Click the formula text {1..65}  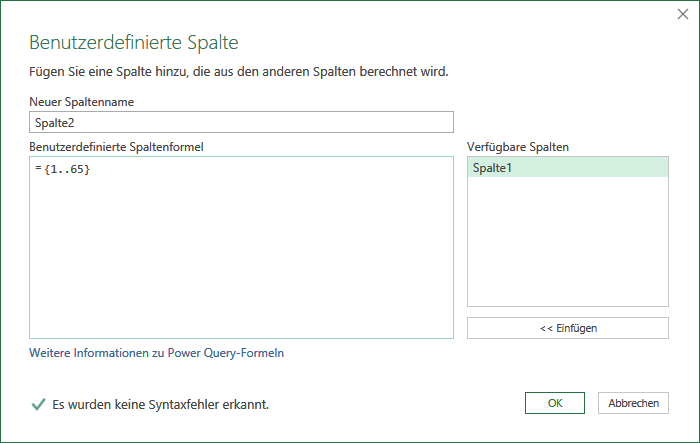(67, 169)
